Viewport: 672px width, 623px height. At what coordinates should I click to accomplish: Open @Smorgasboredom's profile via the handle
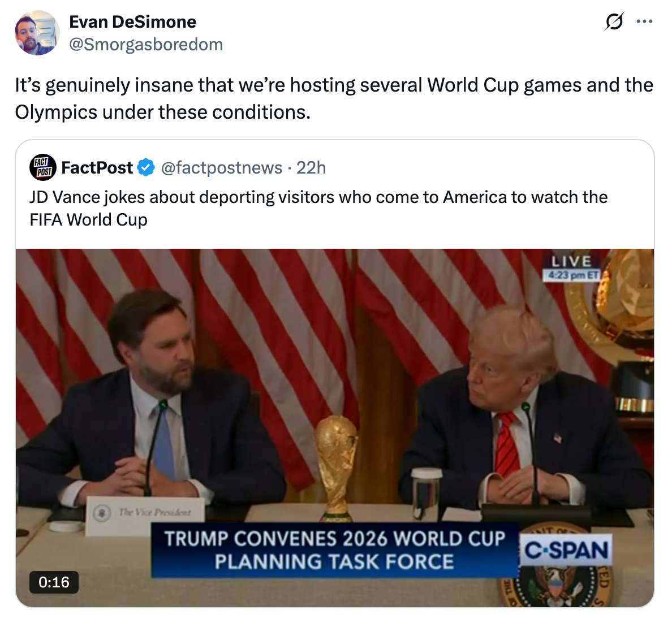tap(146, 44)
